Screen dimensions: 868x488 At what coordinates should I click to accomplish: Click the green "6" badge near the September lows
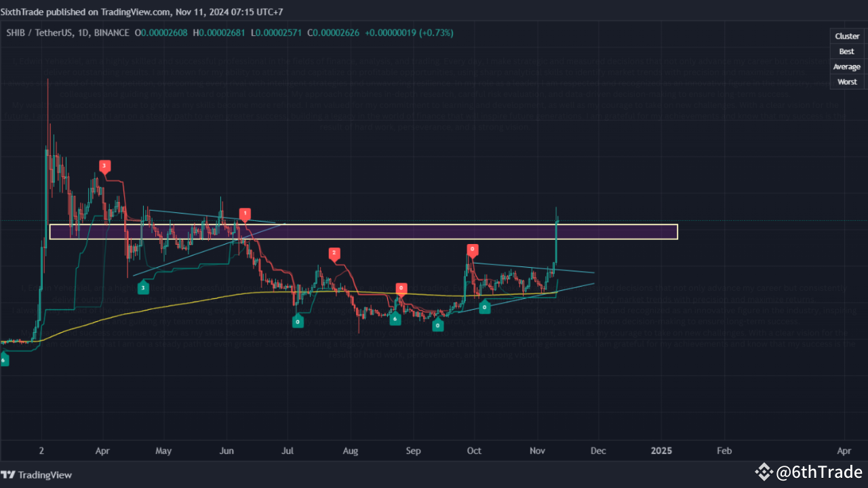[x=395, y=317]
